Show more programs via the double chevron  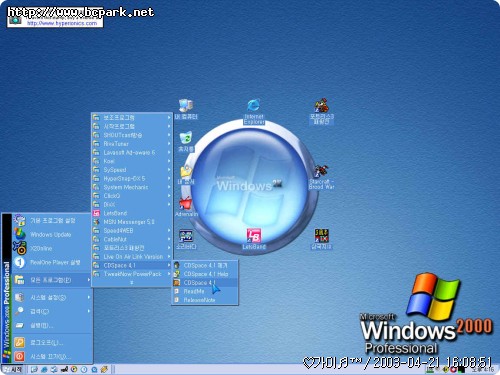tap(132, 282)
